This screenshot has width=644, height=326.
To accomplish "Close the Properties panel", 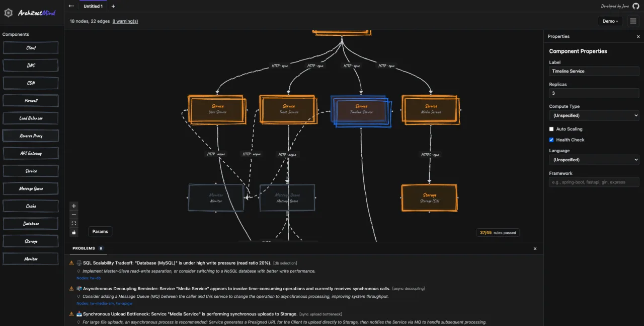I will (x=638, y=36).
